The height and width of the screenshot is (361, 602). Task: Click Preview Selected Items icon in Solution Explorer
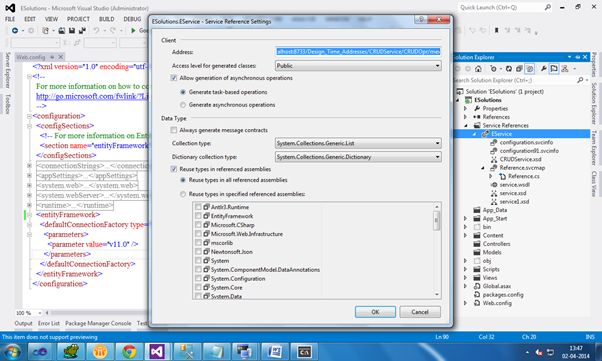[x=554, y=69]
